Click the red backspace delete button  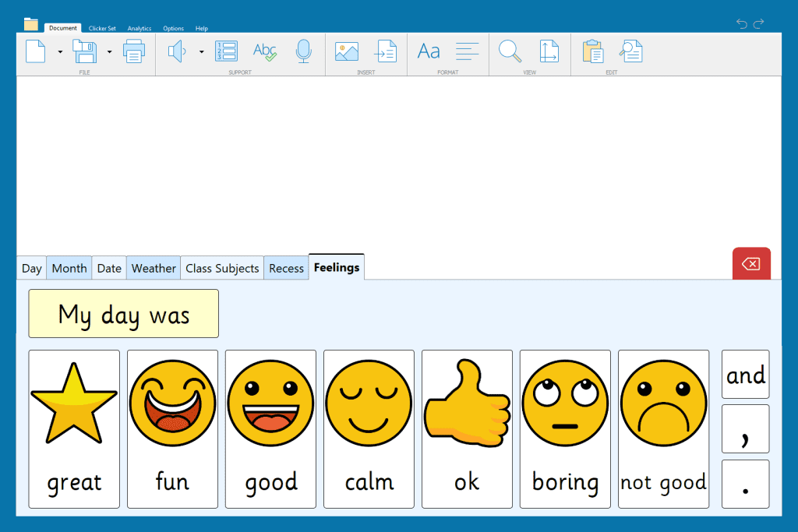point(751,263)
